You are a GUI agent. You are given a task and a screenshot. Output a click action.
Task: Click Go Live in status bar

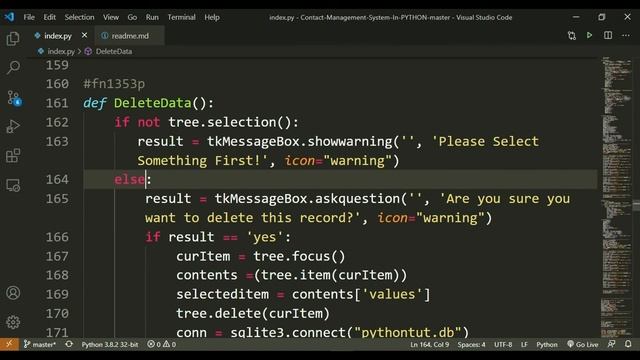(x=582, y=344)
